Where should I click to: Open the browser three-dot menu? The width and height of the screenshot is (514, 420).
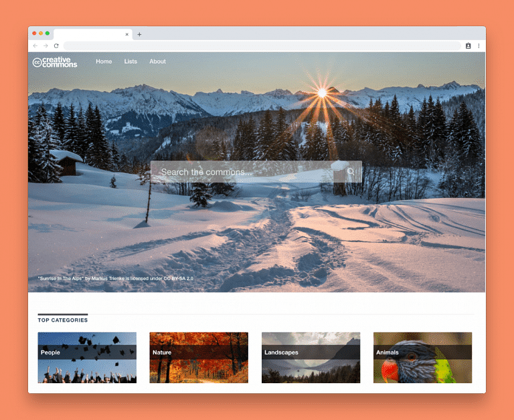tap(479, 45)
